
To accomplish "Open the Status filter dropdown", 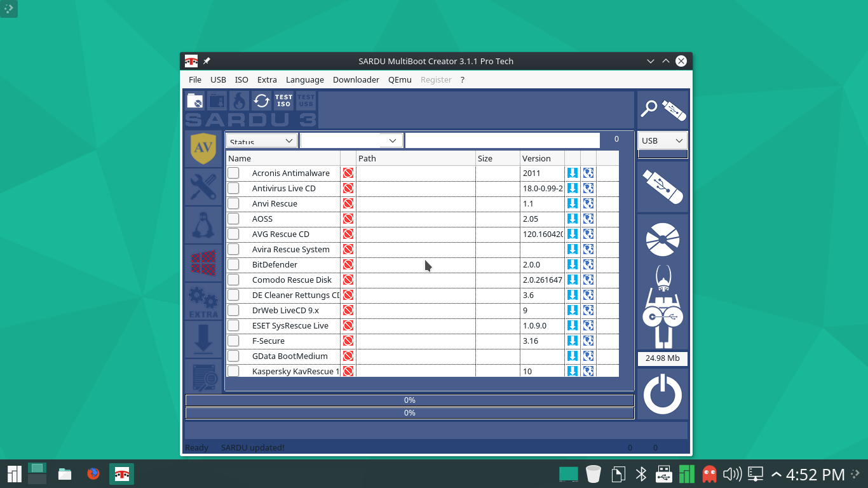I will pos(262,140).
